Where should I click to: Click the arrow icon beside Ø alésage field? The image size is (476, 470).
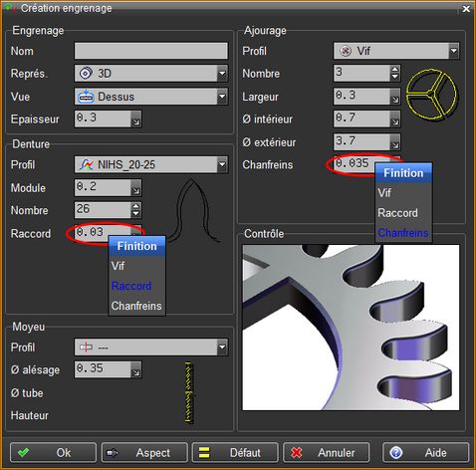point(136,369)
